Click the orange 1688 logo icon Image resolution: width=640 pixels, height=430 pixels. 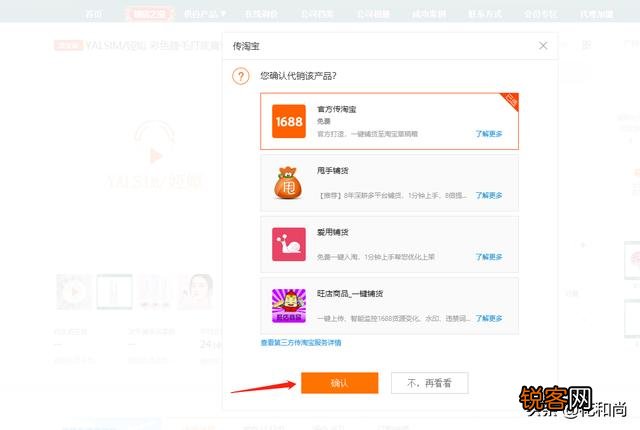pyautogui.click(x=289, y=121)
